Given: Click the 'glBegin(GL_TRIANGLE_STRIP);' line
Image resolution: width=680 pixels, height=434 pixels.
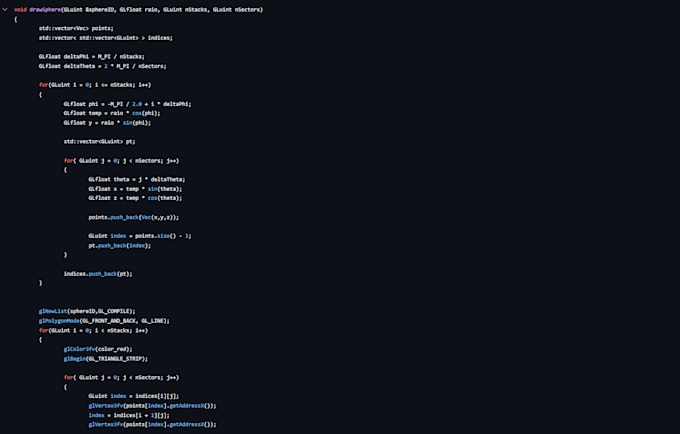Looking at the screenshot, I should (105, 359).
